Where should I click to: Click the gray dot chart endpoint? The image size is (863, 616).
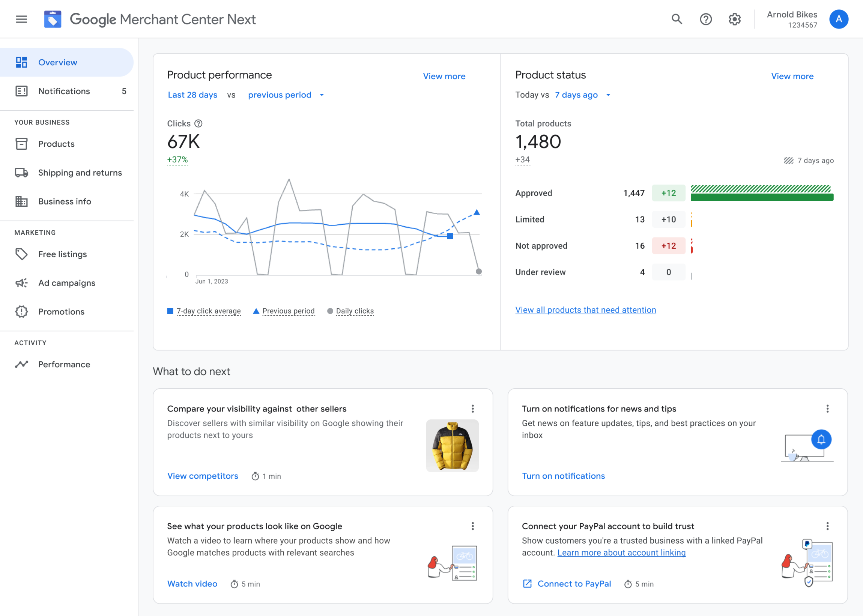479,272
